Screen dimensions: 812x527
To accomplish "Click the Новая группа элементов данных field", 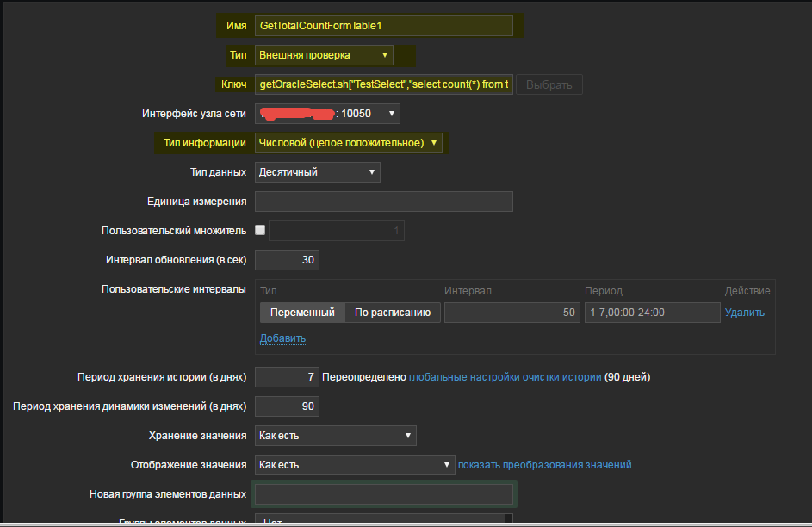I will click(384, 494).
